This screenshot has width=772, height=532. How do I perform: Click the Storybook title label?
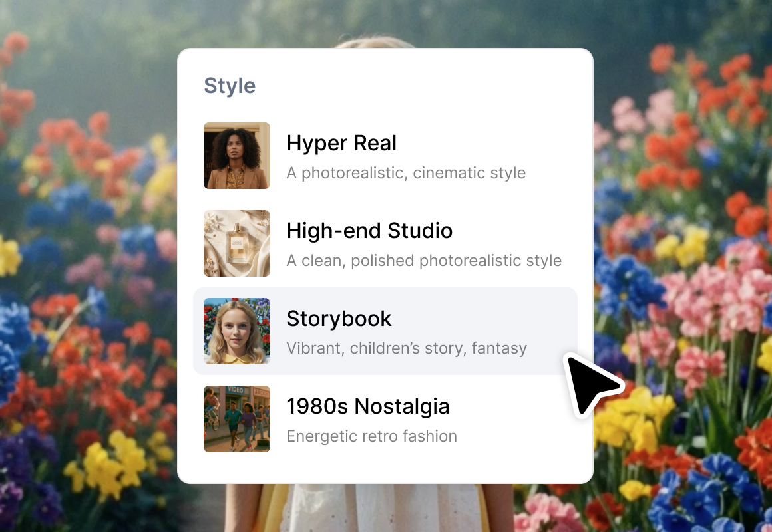[x=339, y=319]
